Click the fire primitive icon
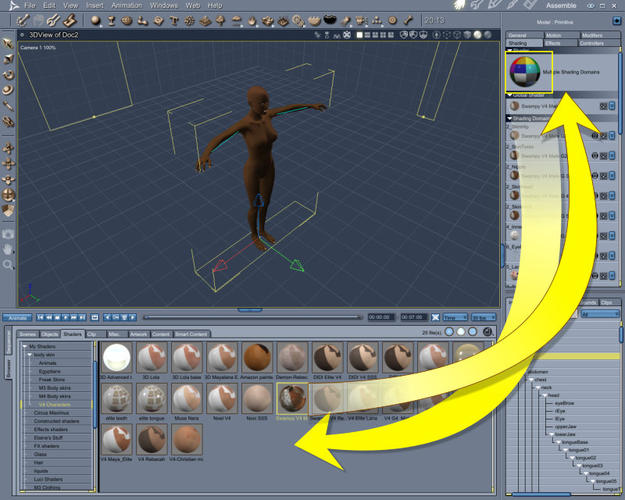Screen dimensions: 625x500 252,20
